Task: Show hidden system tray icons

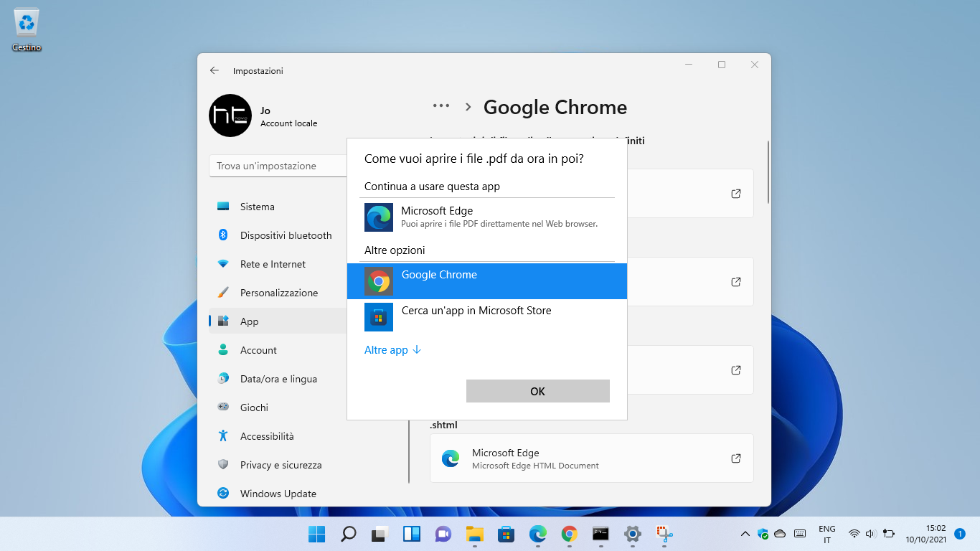Action: 745,534
